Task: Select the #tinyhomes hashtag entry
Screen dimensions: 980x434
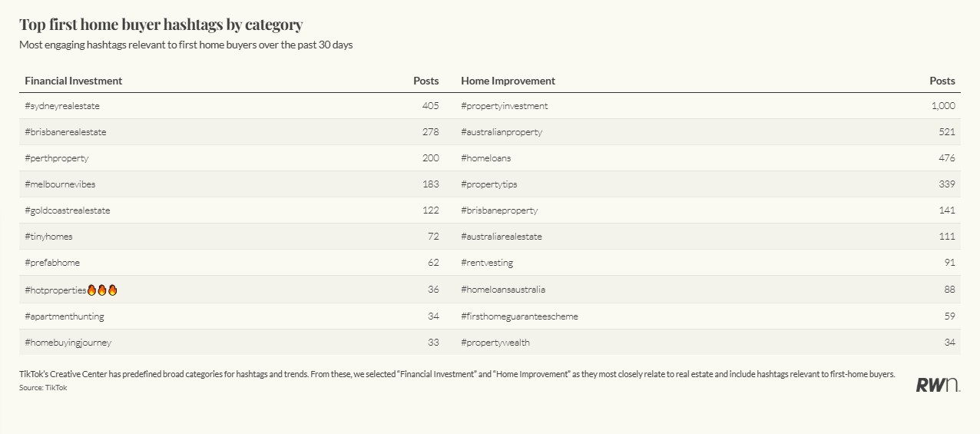Action: pyautogui.click(x=48, y=237)
